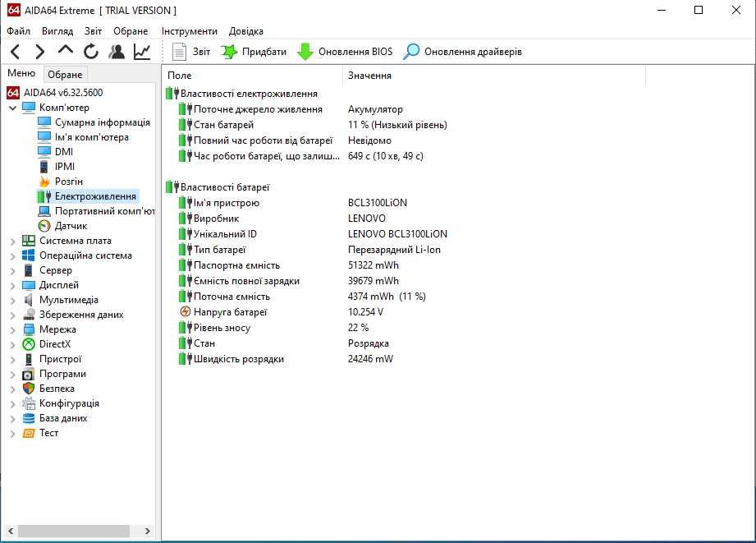
Task: Click the magnifier driver update icon
Action: (411, 52)
